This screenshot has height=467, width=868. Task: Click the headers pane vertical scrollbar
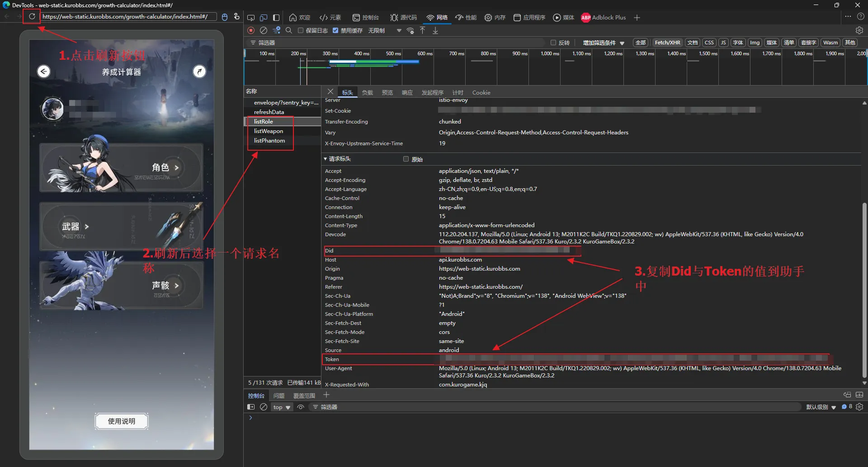864,290
